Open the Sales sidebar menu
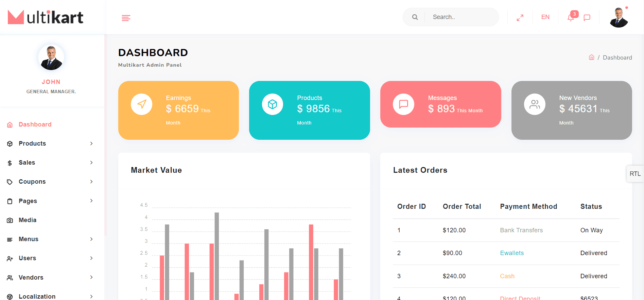The width and height of the screenshot is (644, 300). [27, 163]
